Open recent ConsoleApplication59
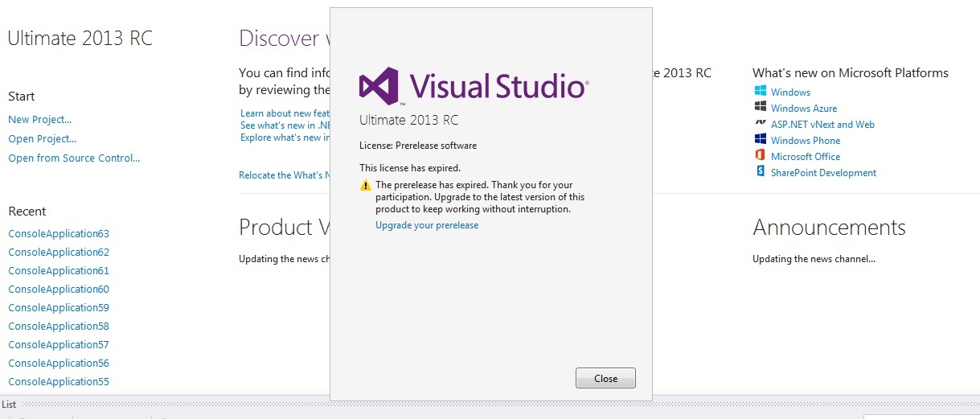This screenshot has height=419, width=980. point(59,308)
